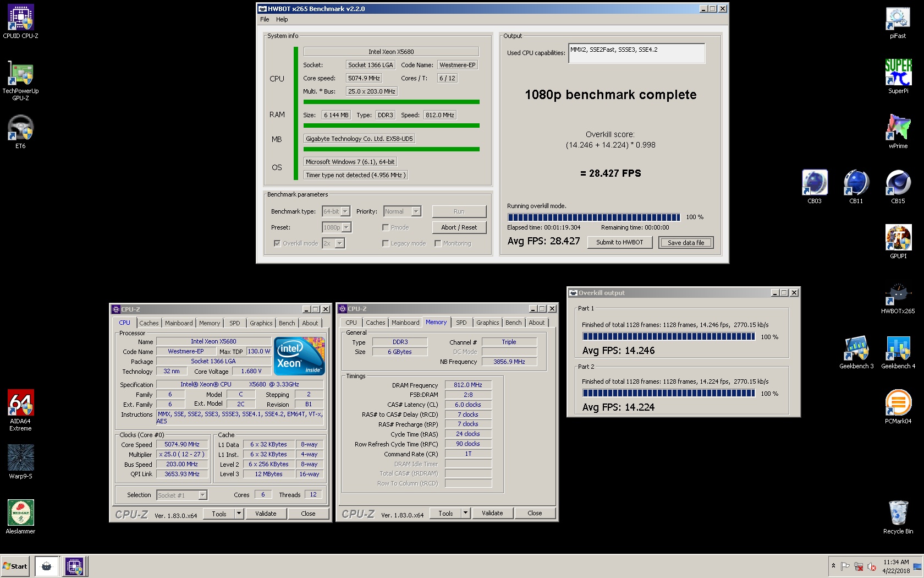Launch the piFast desktop shortcut
The image size is (924, 578).
click(898, 22)
